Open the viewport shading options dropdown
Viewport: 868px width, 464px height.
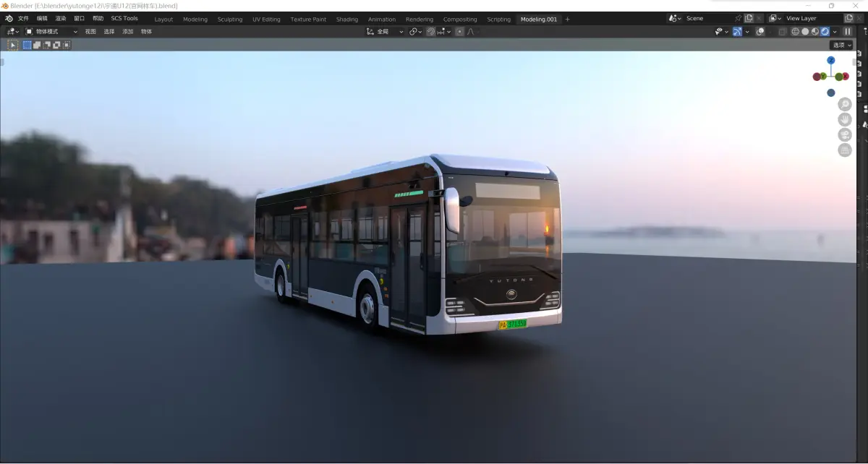[835, 32]
